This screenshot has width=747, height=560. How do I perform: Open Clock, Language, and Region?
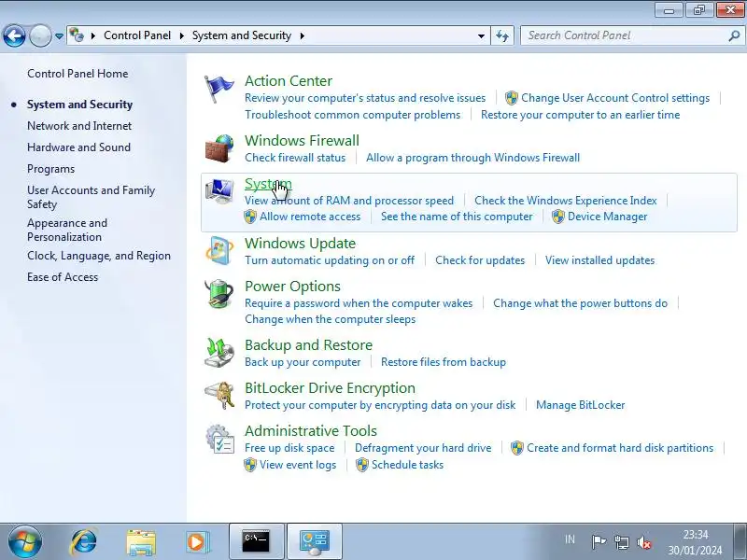pyautogui.click(x=99, y=256)
